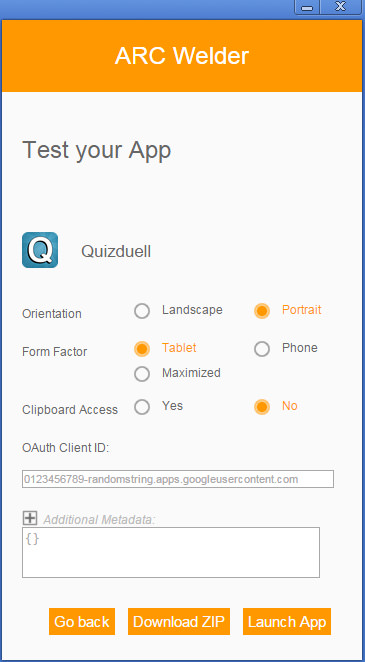This screenshot has width=365, height=662.
Task: Click inside the Additional Metadata text area
Action: 171,552
